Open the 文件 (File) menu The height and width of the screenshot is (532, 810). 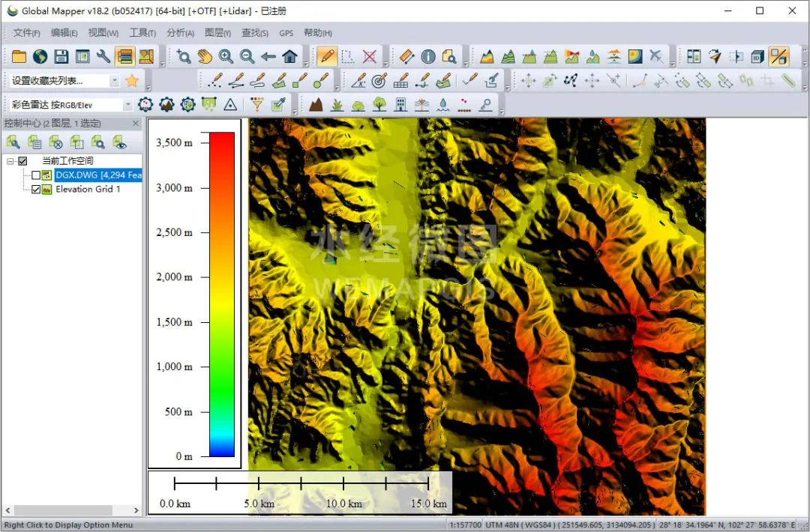pyautogui.click(x=26, y=33)
